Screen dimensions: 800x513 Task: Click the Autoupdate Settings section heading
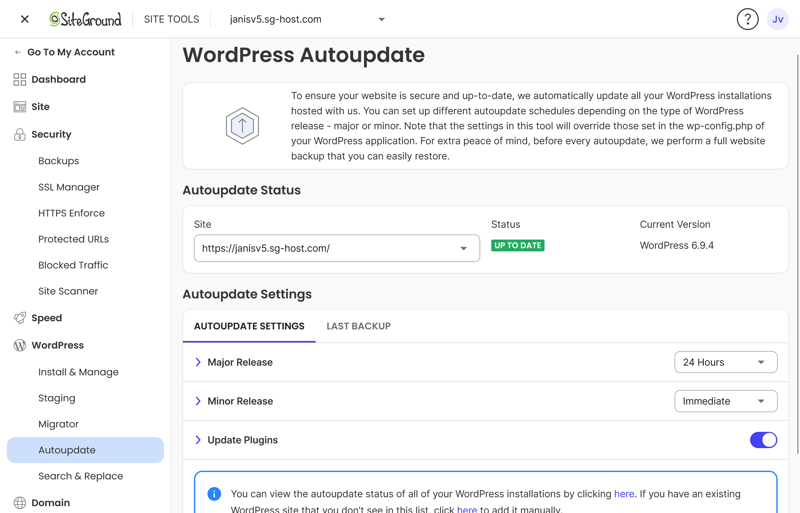point(247,294)
